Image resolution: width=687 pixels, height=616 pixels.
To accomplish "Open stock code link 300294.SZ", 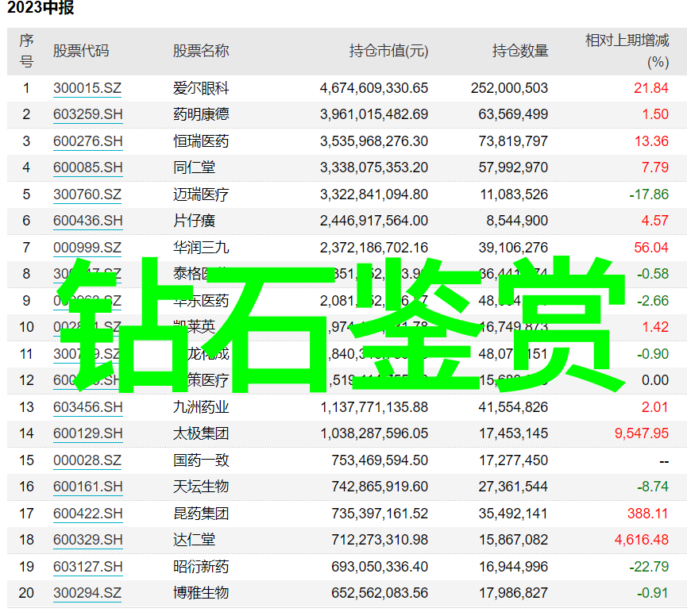I will click(x=87, y=594).
